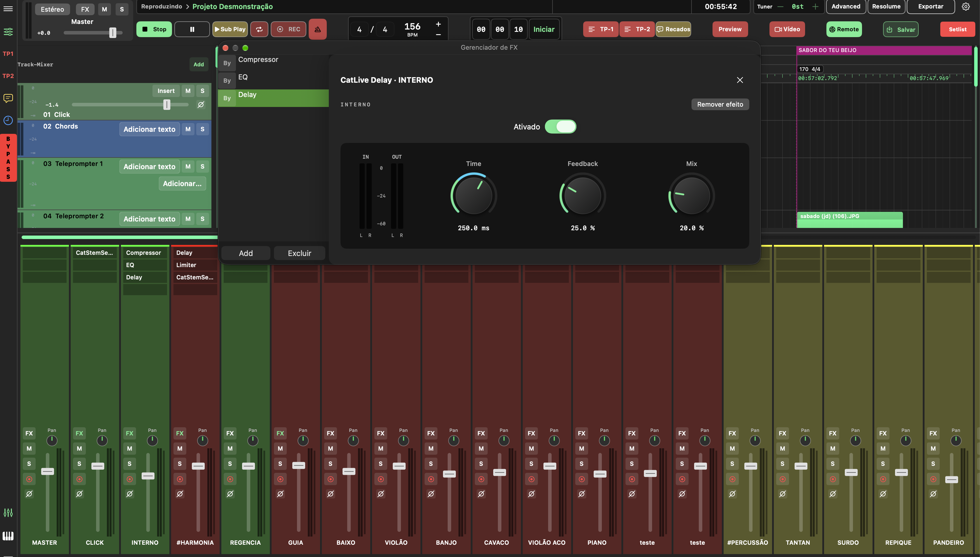Viewport: 980px width, 557px height.
Task: Arm record on CLICK channel
Action: [79, 479]
